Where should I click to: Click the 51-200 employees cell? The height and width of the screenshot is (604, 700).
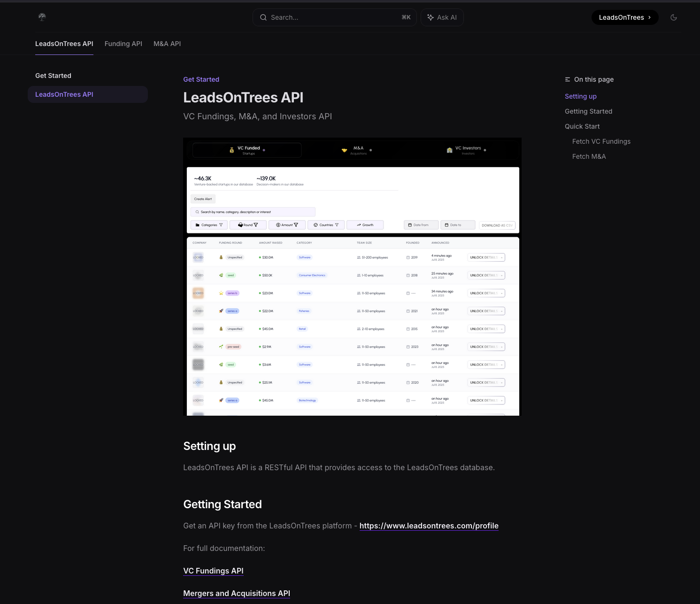point(372,257)
